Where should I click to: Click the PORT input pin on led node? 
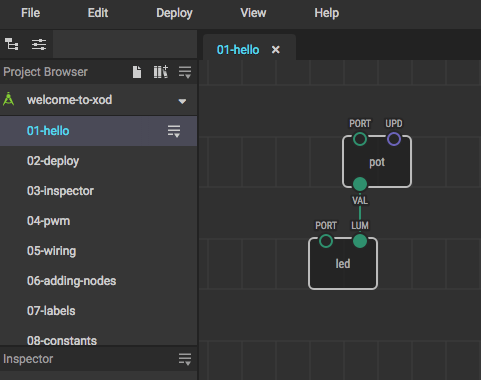pyautogui.click(x=326, y=241)
